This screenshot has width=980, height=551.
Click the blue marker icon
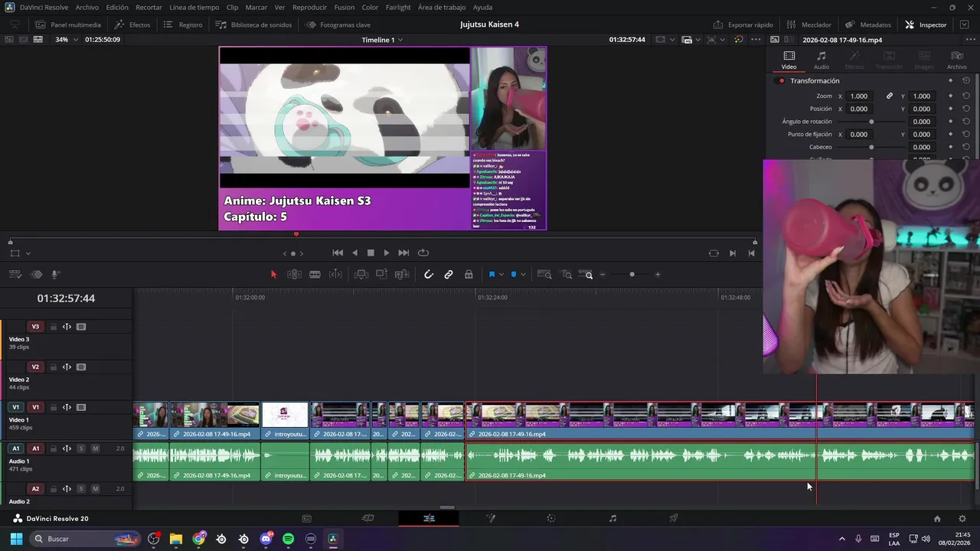pyautogui.click(x=514, y=274)
